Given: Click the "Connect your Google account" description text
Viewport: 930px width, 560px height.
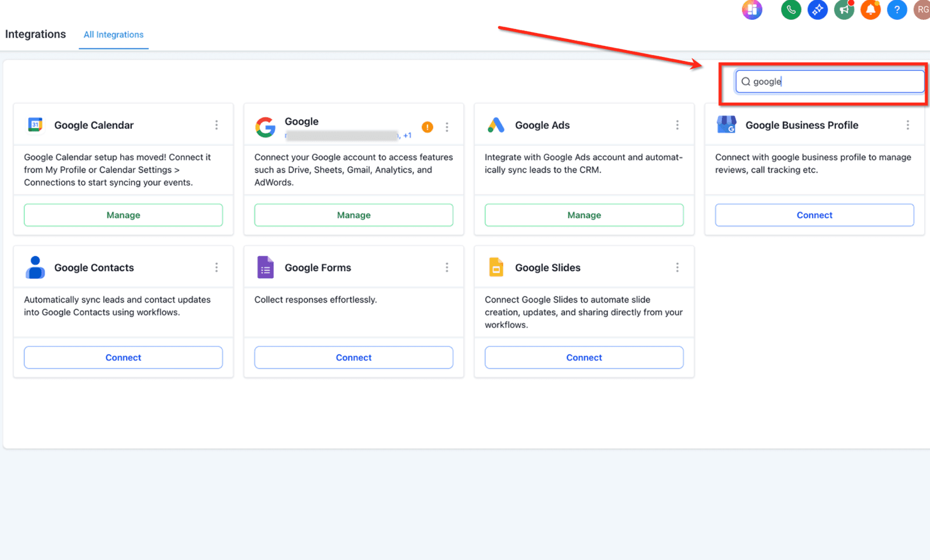Looking at the screenshot, I should tap(353, 170).
